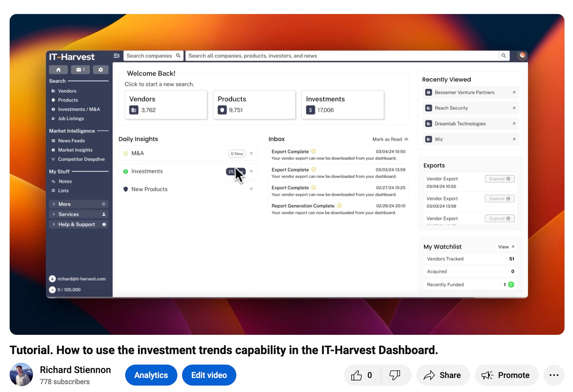
Task: Click YouTube like thumbs-up button
Action: tap(362, 375)
